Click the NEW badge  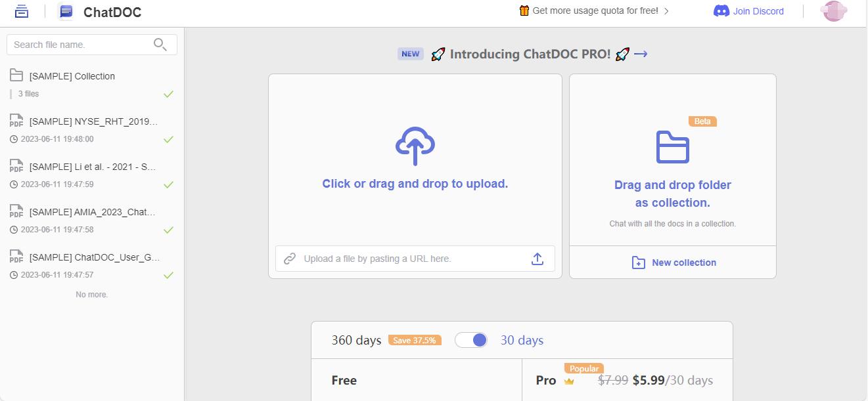(x=411, y=54)
